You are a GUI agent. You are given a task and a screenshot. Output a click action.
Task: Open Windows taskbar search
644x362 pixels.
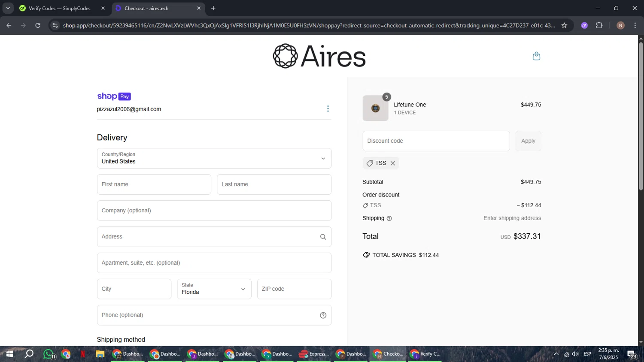click(x=29, y=354)
